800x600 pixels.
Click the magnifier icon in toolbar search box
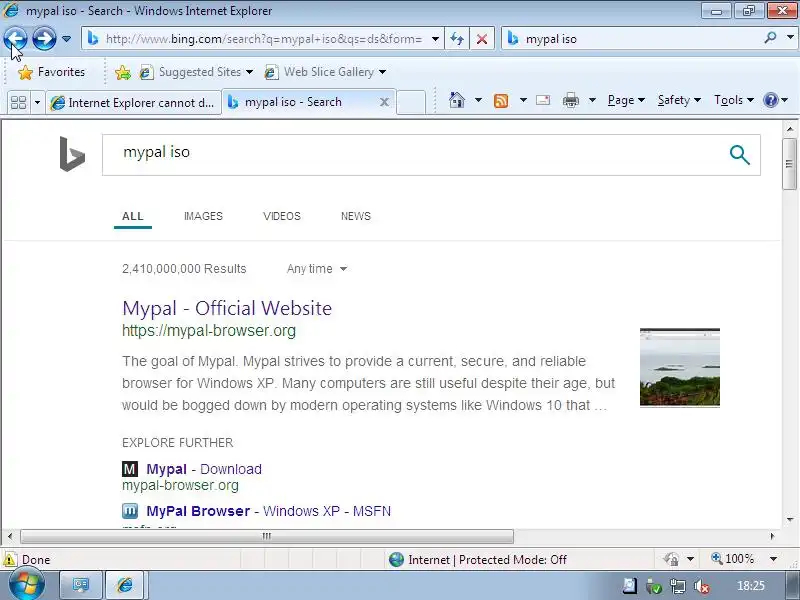(770, 38)
